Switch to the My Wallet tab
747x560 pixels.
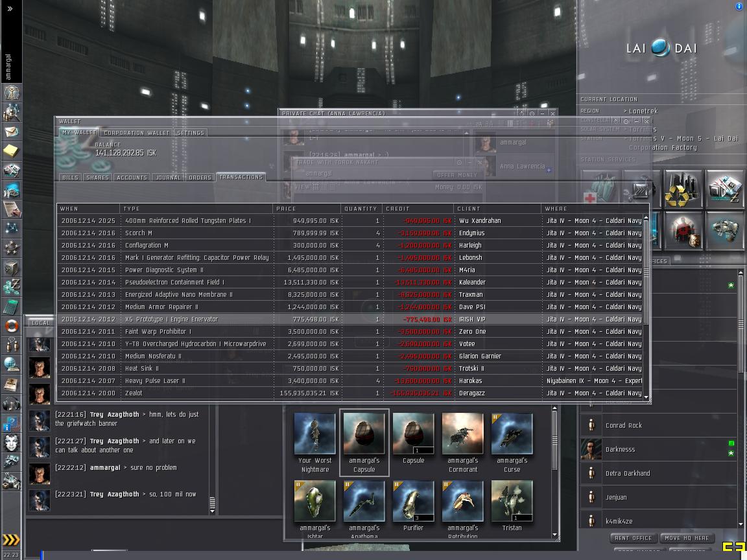[x=79, y=132]
